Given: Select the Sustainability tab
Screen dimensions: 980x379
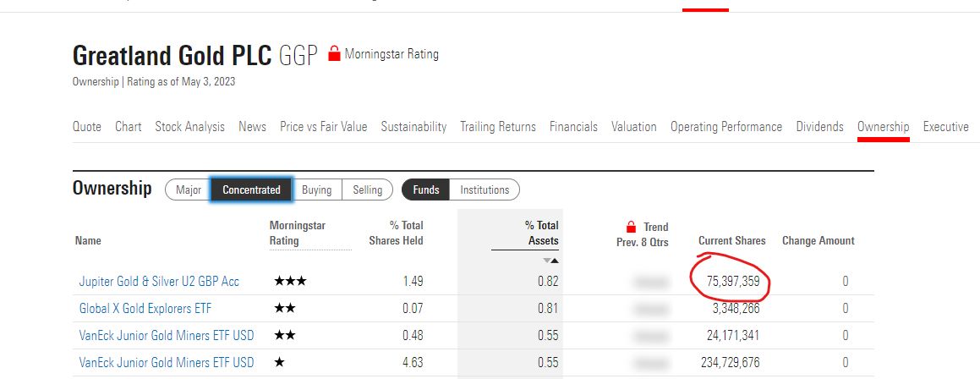Looking at the screenshot, I should tap(413, 127).
